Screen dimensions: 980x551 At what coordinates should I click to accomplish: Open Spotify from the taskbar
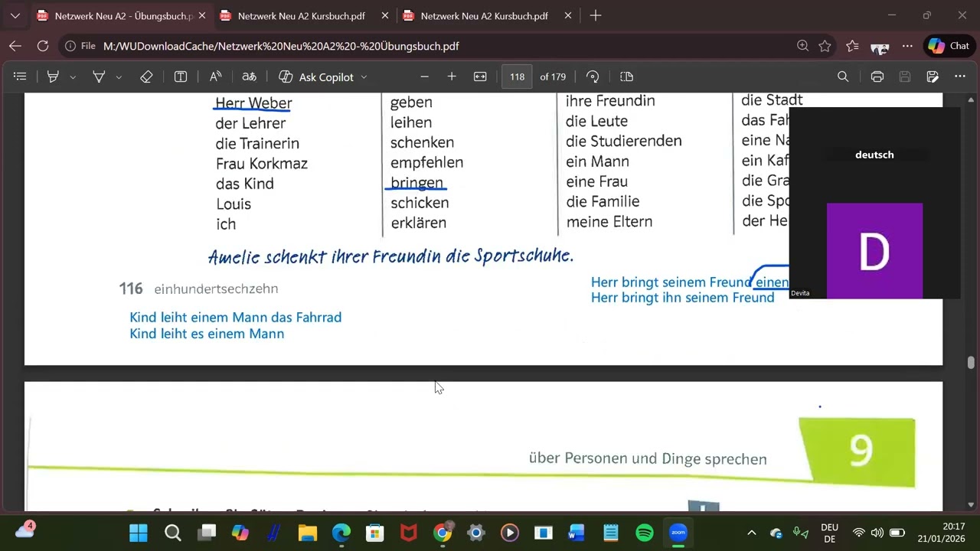click(645, 533)
